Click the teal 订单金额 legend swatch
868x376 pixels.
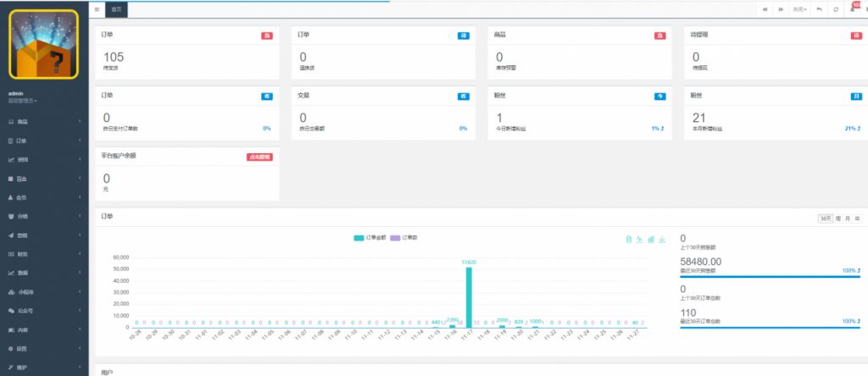point(359,238)
